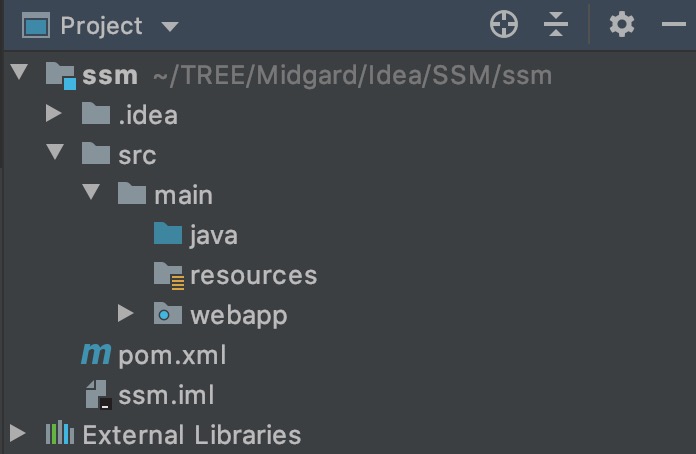Click the External Libraries bars icon

(60, 434)
